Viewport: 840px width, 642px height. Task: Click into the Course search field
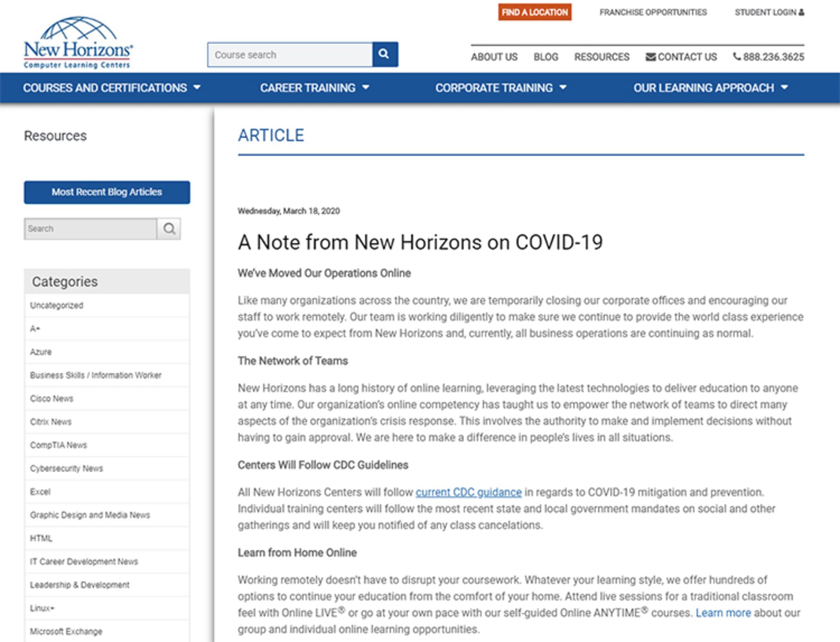coord(290,55)
